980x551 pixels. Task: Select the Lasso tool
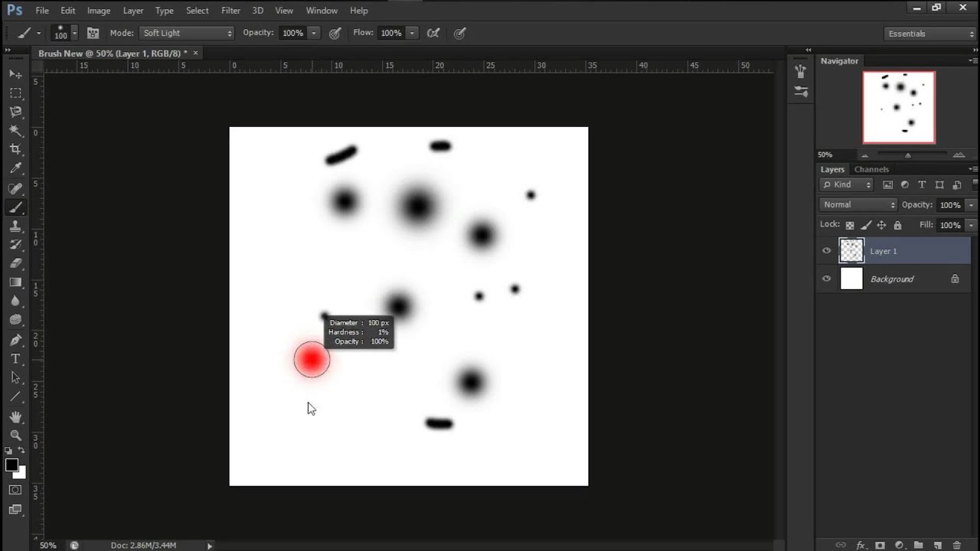15,112
